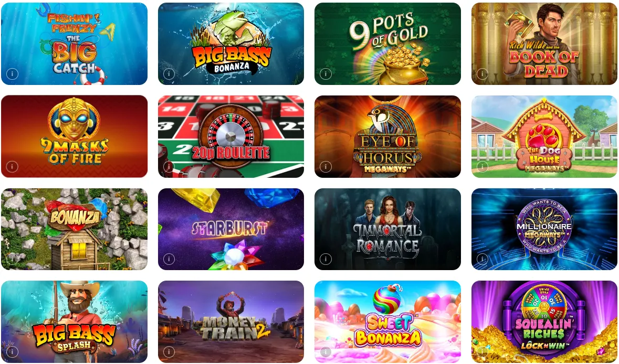Play Sweet Bonanza game

point(387,322)
